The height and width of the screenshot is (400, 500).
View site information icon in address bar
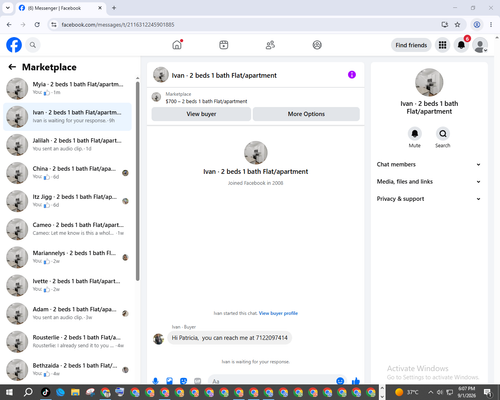(54, 25)
